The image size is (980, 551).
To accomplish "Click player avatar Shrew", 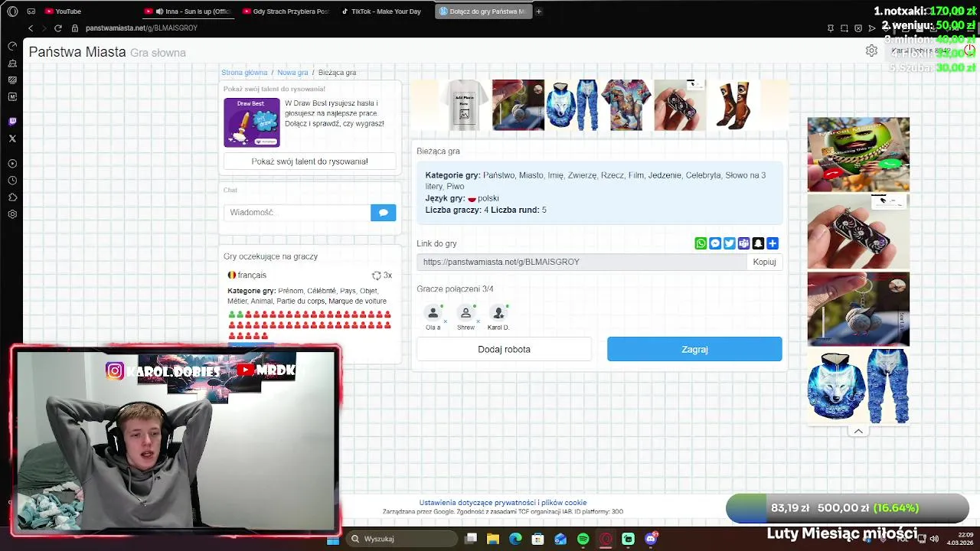I will tap(465, 313).
